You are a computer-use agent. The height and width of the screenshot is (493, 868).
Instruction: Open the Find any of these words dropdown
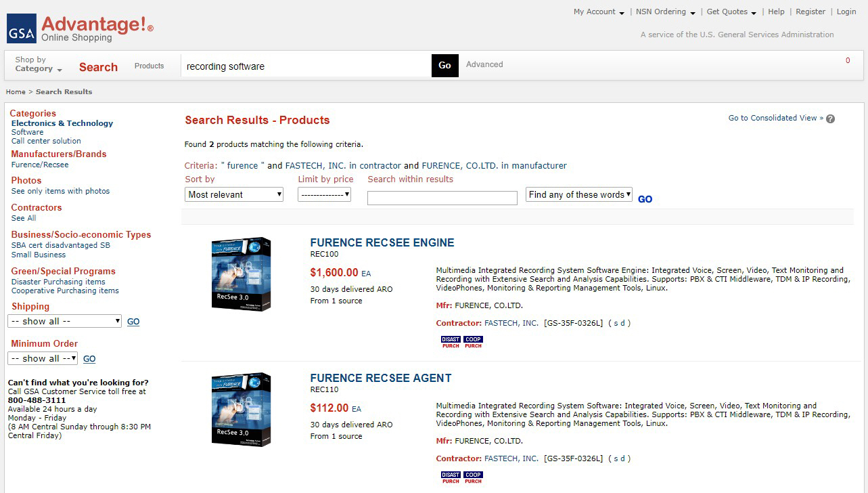click(579, 194)
